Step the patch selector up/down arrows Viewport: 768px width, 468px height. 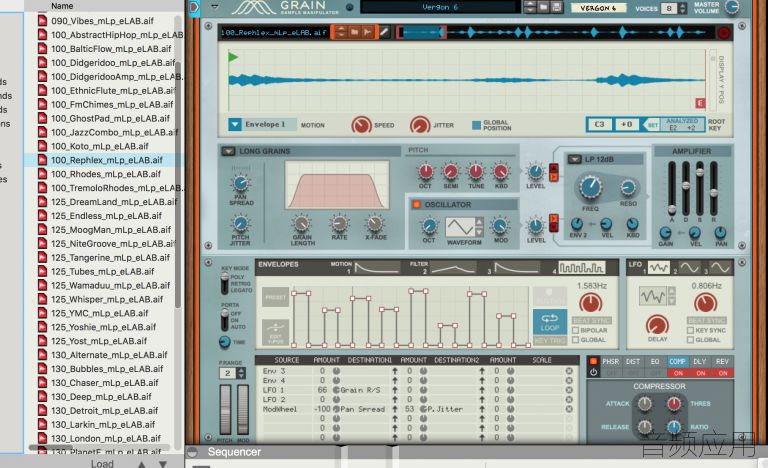pos(530,7)
